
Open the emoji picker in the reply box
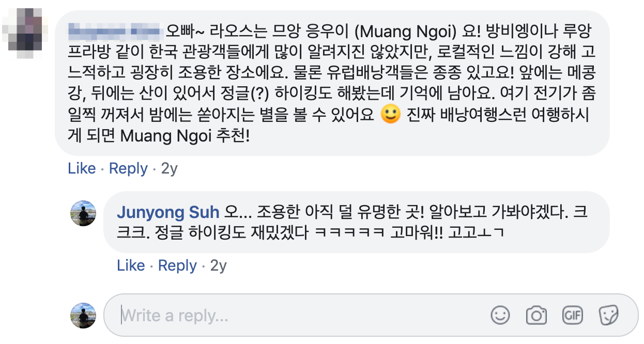499,315
